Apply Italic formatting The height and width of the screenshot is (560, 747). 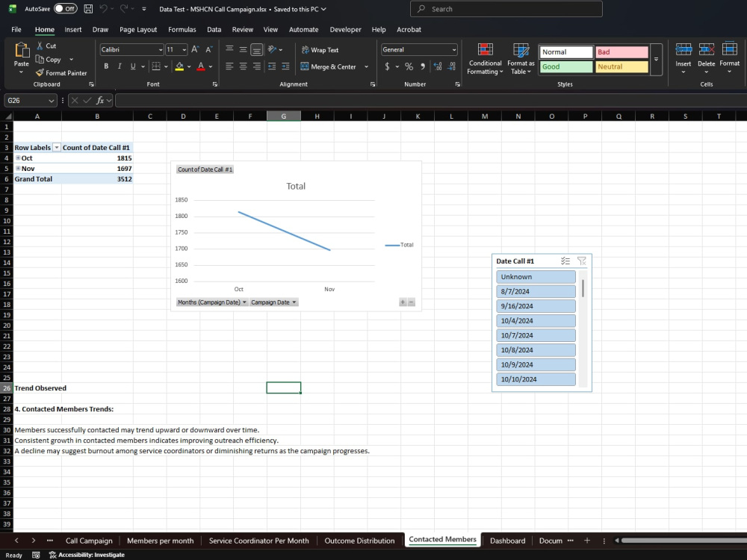pyautogui.click(x=120, y=66)
